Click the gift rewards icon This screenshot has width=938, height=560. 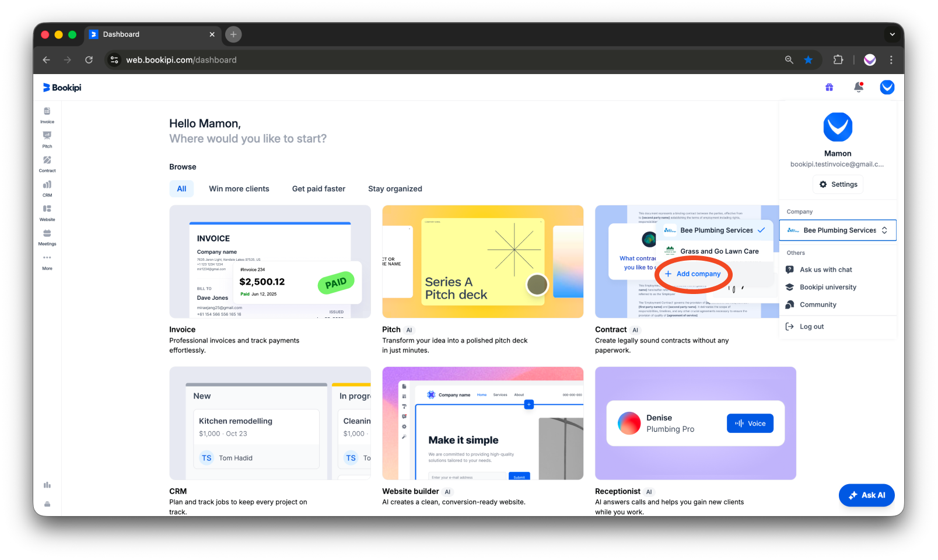[829, 87]
